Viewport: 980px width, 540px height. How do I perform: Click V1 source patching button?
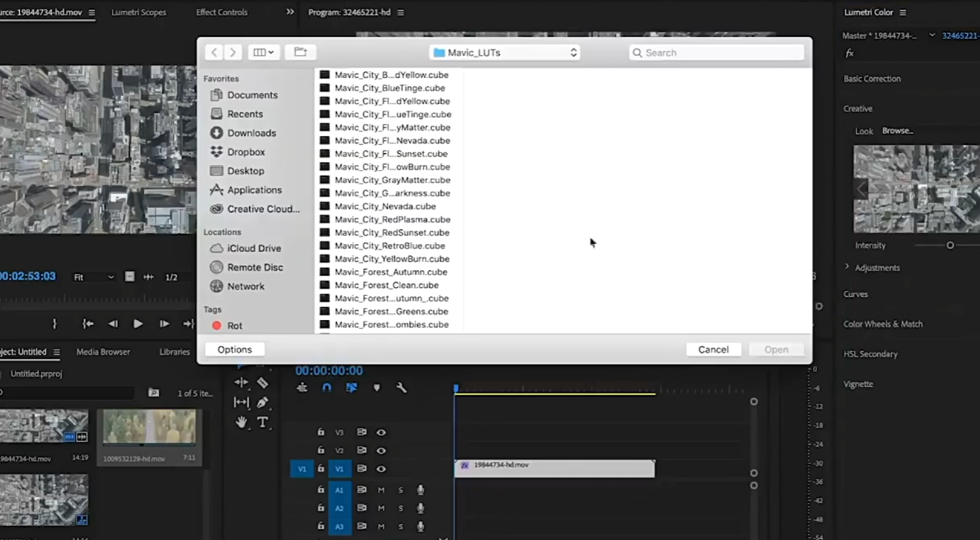pyautogui.click(x=302, y=469)
